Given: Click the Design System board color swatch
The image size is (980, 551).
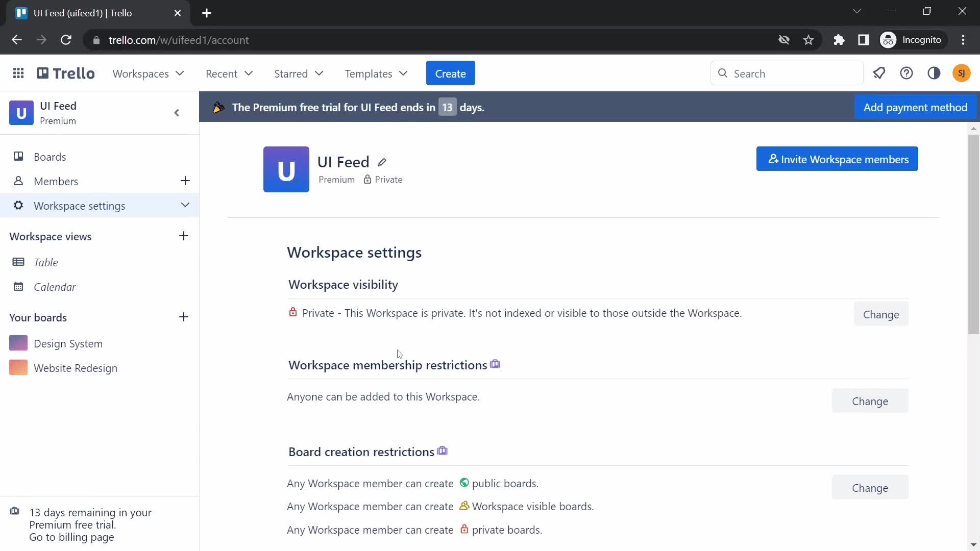Looking at the screenshot, I should tap(17, 343).
